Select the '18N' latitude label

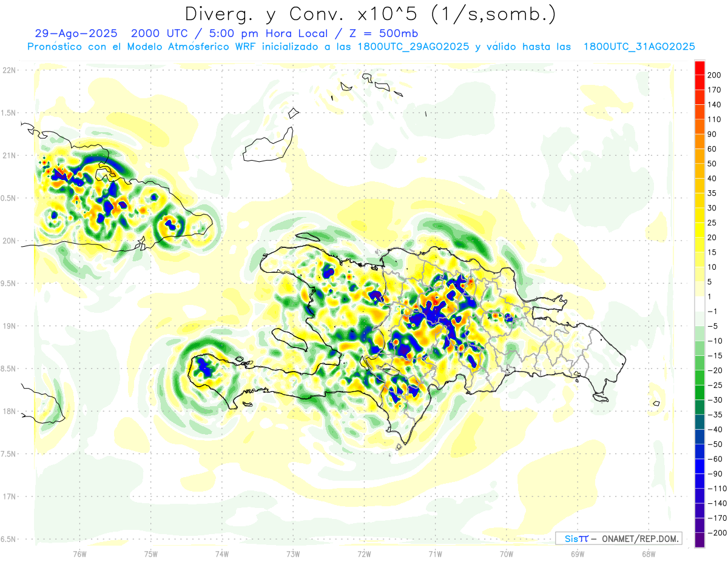[x=9, y=411]
